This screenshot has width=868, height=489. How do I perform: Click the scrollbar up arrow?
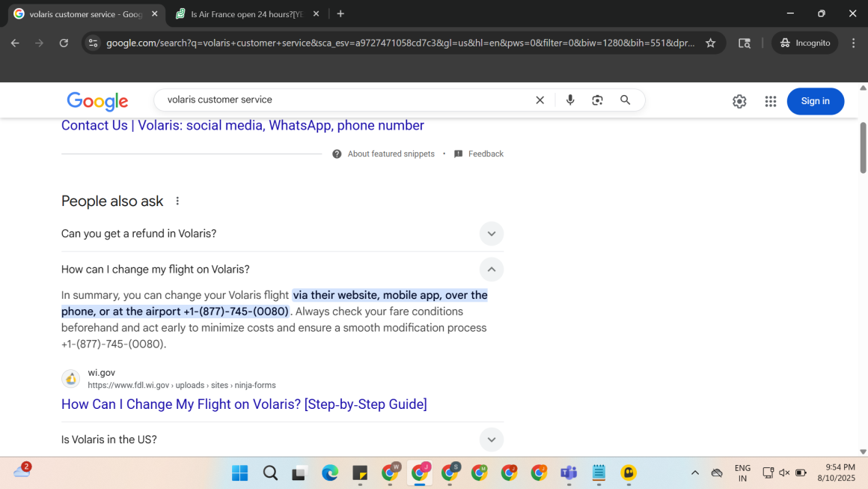click(863, 88)
